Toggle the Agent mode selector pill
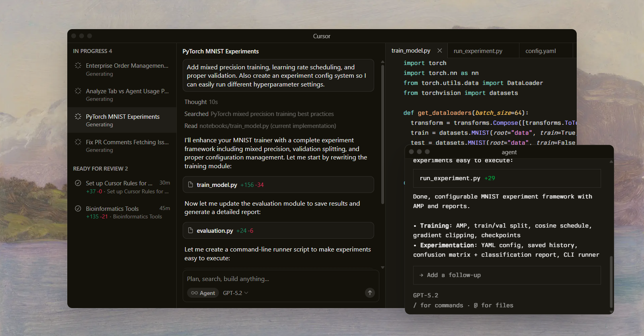Screen dimensions: 644x336 203,293
